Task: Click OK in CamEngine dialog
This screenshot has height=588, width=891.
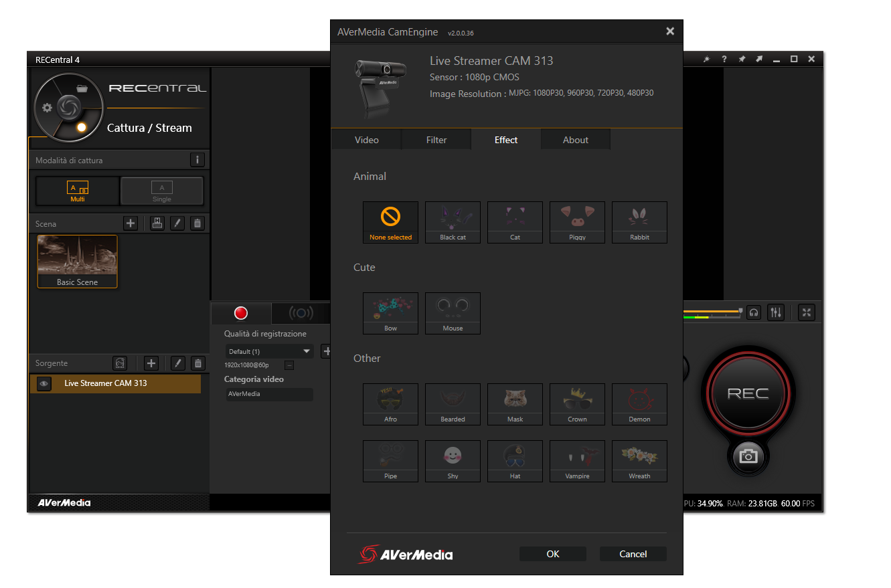Action: point(553,554)
